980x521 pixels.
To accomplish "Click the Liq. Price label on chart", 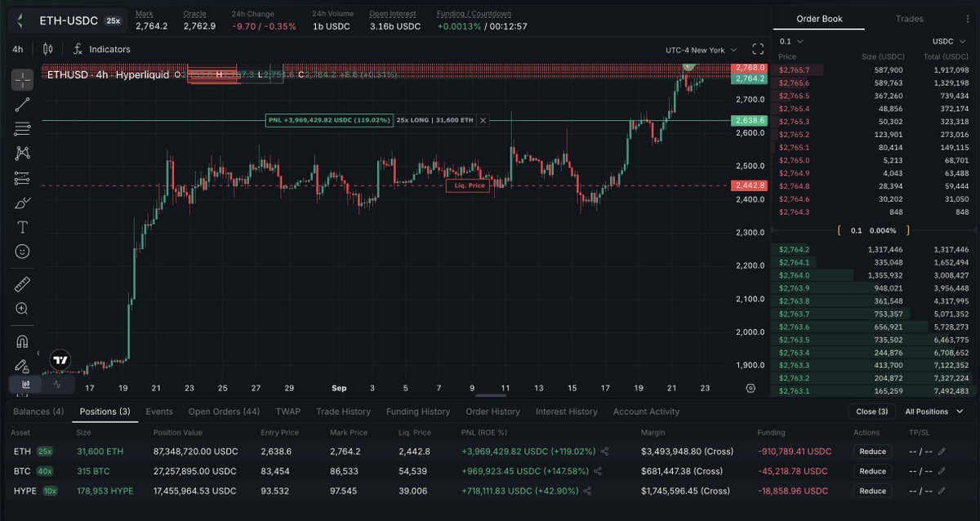I will tap(466, 186).
